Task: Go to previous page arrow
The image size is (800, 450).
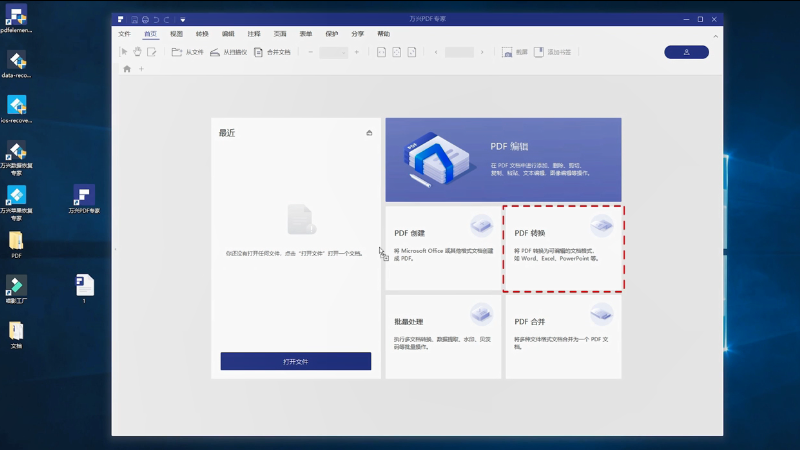Action: (436, 52)
